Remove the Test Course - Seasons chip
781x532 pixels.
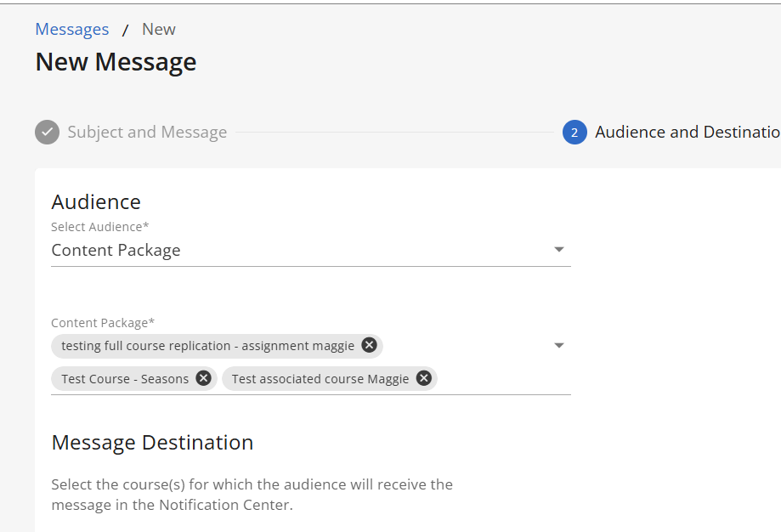tap(203, 378)
